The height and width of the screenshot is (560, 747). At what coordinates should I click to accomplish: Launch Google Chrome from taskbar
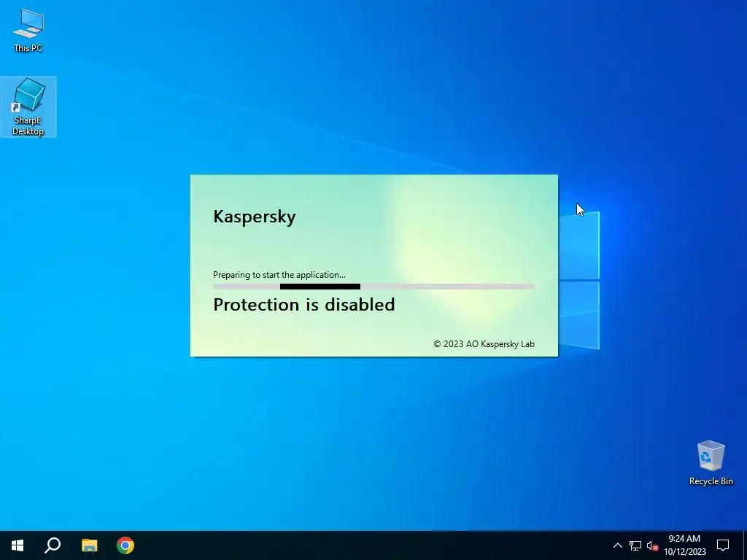(125, 545)
